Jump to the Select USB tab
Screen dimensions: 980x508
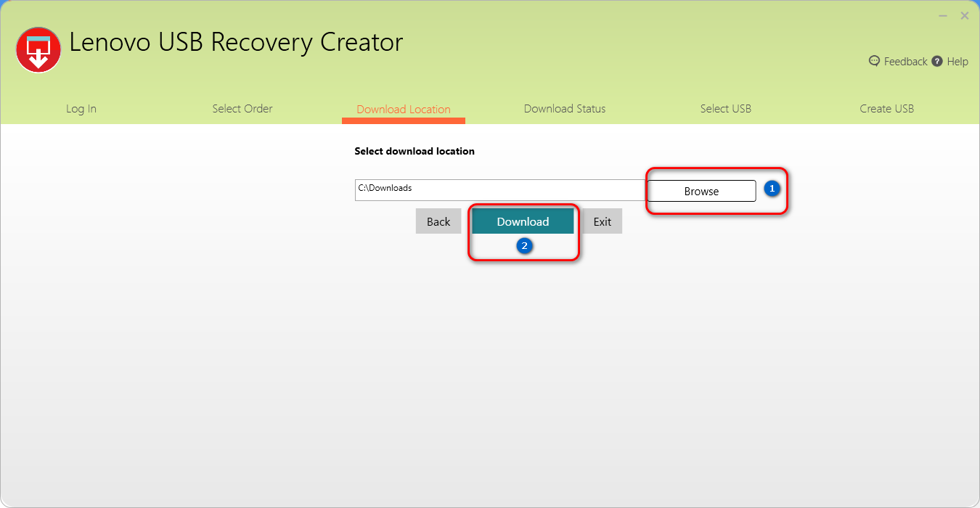point(726,109)
